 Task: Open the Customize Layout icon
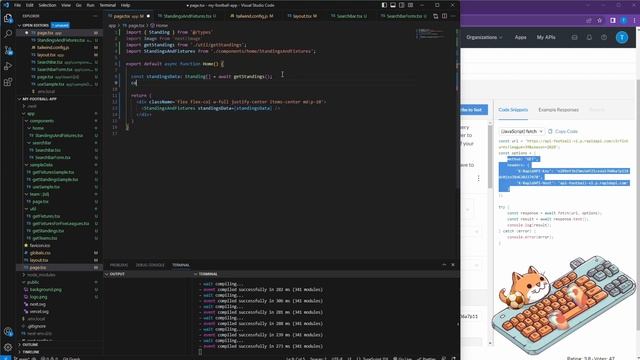[411, 5]
